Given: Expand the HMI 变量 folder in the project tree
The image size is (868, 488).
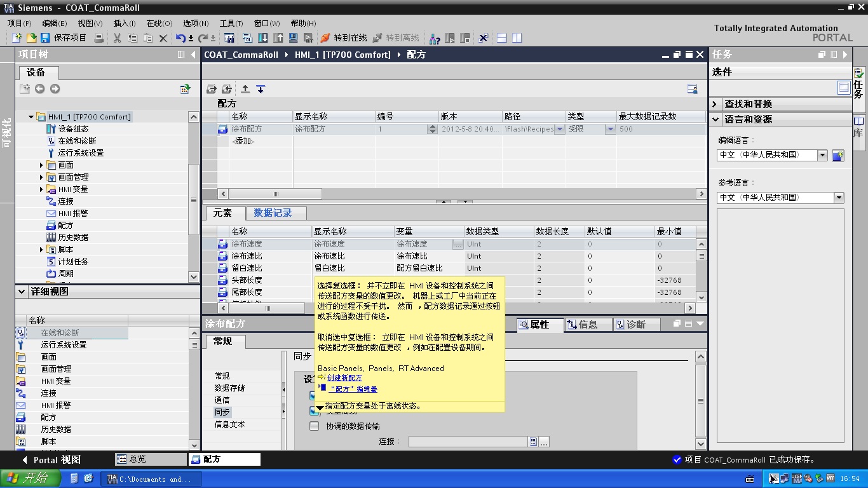Looking at the screenshot, I should click(x=41, y=189).
